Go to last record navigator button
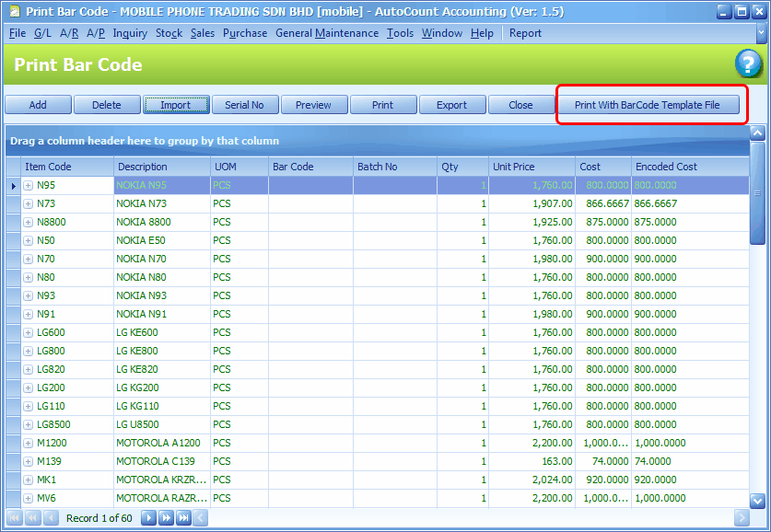Viewport: 771px width, 532px height. click(184, 518)
